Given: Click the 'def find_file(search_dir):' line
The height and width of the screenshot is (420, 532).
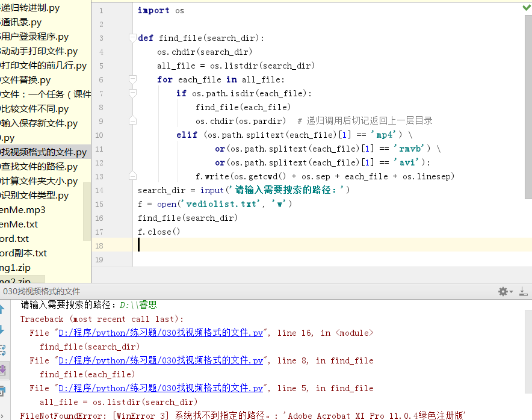Looking at the screenshot, I should tap(201, 38).
